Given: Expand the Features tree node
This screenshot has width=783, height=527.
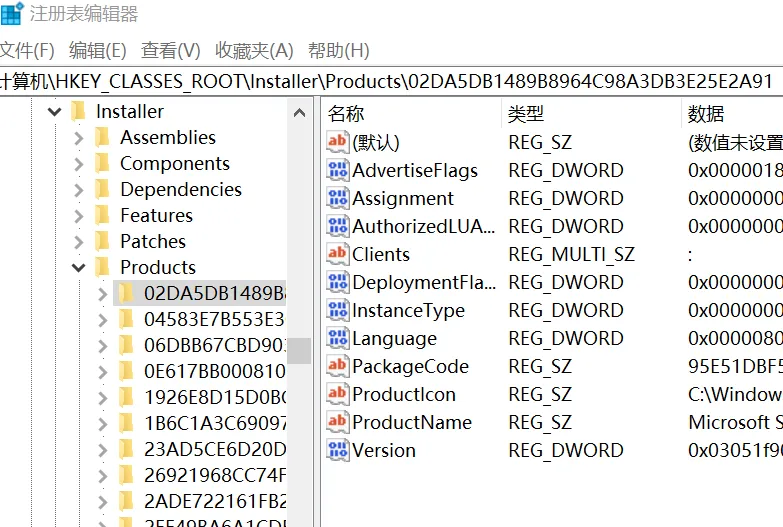Looking at the screenshot, I should (x=78, y=215).
